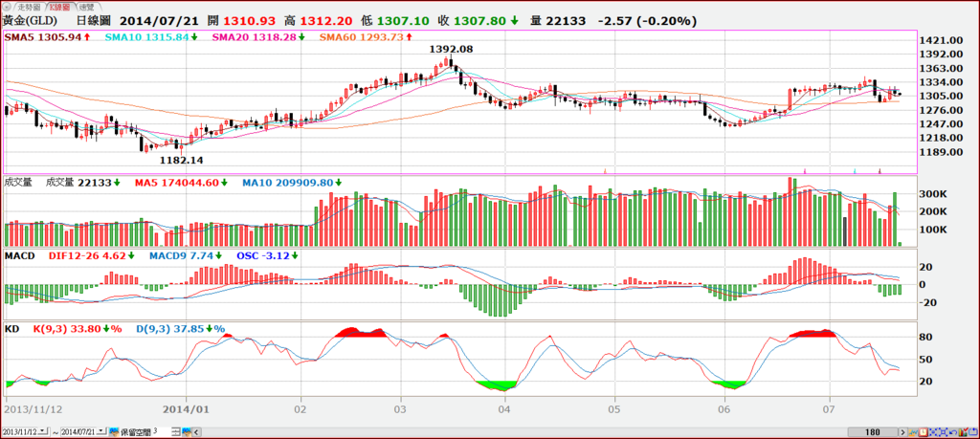
Task: Click the 2014/01 date axis label
Action: coord(186,410)
